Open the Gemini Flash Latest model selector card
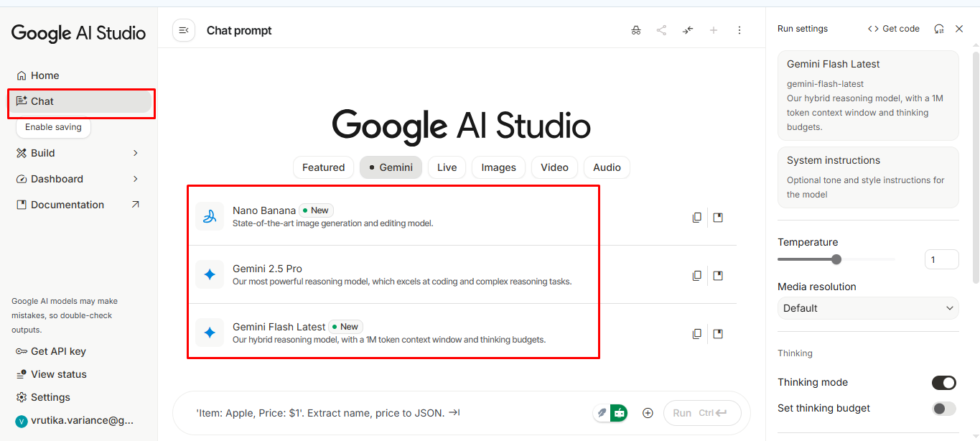The height and width of the screenshot is (441, 980). pyautogui.click(x=868, y=95)
